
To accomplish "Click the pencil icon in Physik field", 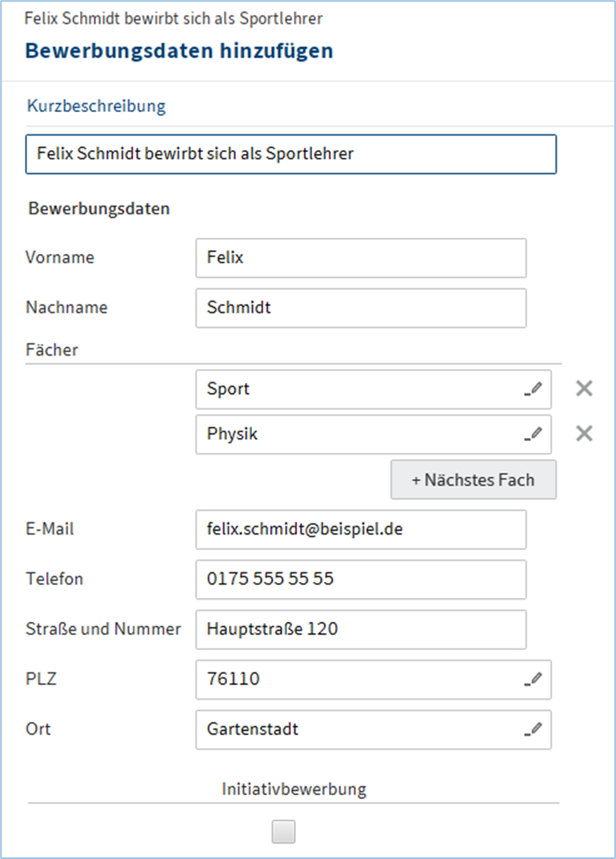I will (x=534, y=434).
